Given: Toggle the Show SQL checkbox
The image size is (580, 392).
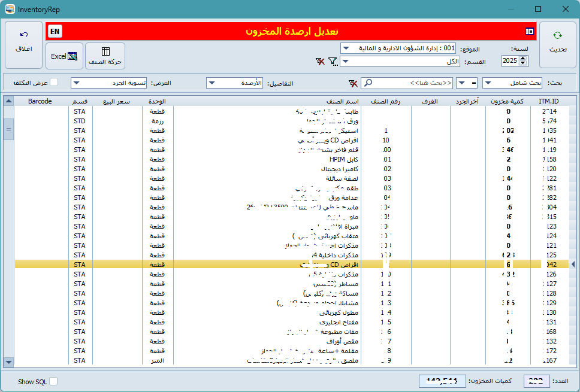Looking at the screenshot, I should click(x=53, y=381).
